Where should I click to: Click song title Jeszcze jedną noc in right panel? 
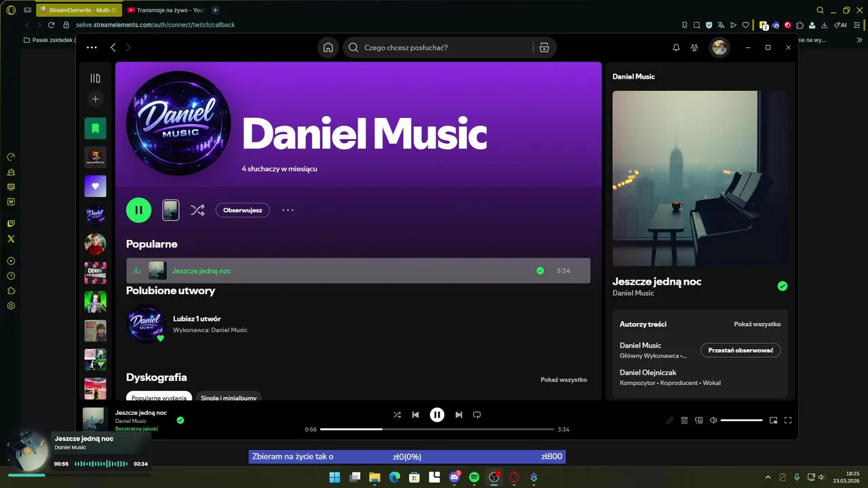point(656,281)
